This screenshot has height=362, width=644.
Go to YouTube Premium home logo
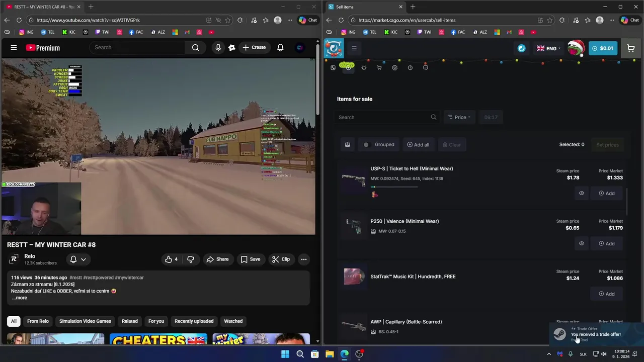43,48
